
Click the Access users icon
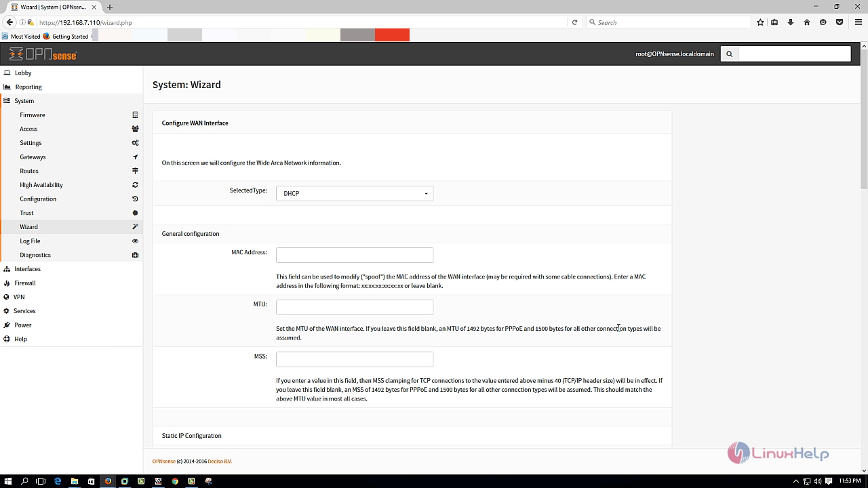pyautogui.click(x=135, y=129)
